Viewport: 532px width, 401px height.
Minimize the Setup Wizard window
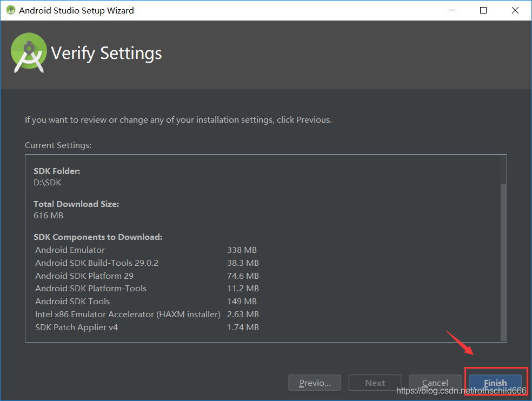[452, 10]
